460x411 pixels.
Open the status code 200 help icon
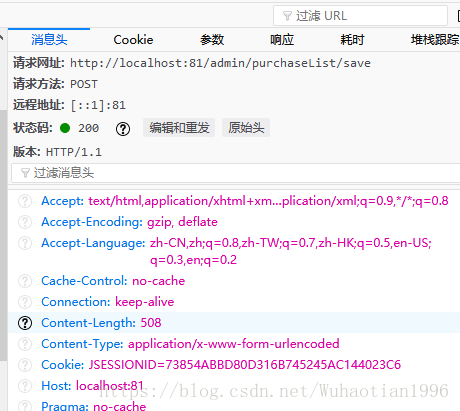pyautogui.click(x=123, y=129)
